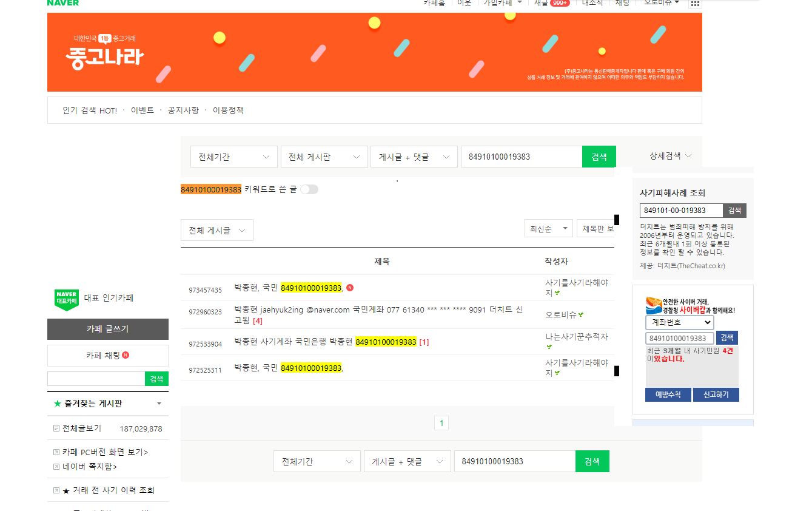Open the 전체 게시글 filter dropdown
812x511 pixels.
217,230
